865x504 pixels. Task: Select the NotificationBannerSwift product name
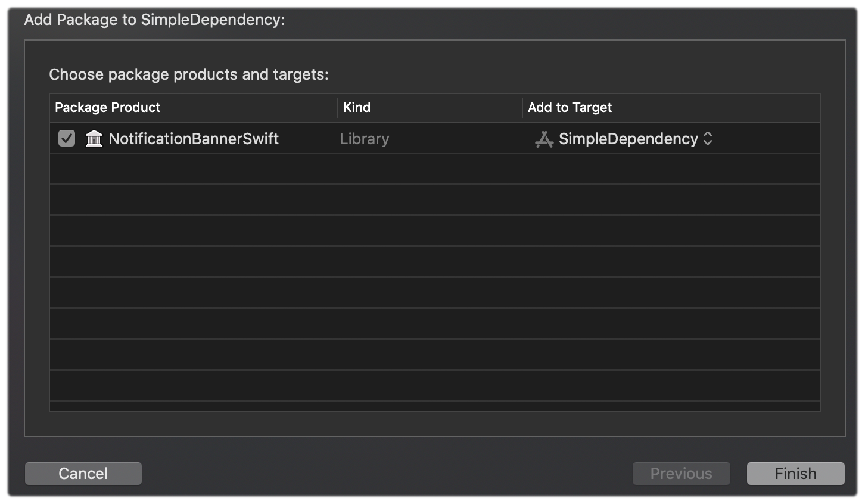point(194,139)
